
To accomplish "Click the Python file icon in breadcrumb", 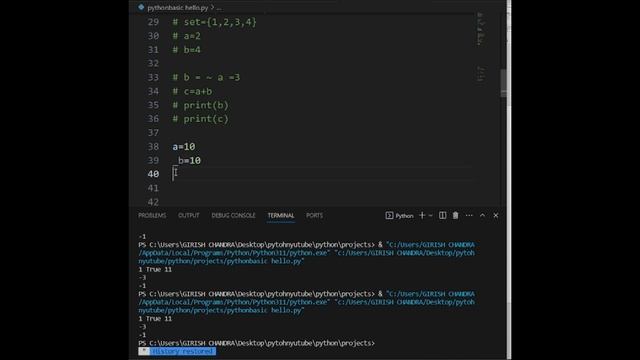I will pyautogui.click(x=141, y=7).
